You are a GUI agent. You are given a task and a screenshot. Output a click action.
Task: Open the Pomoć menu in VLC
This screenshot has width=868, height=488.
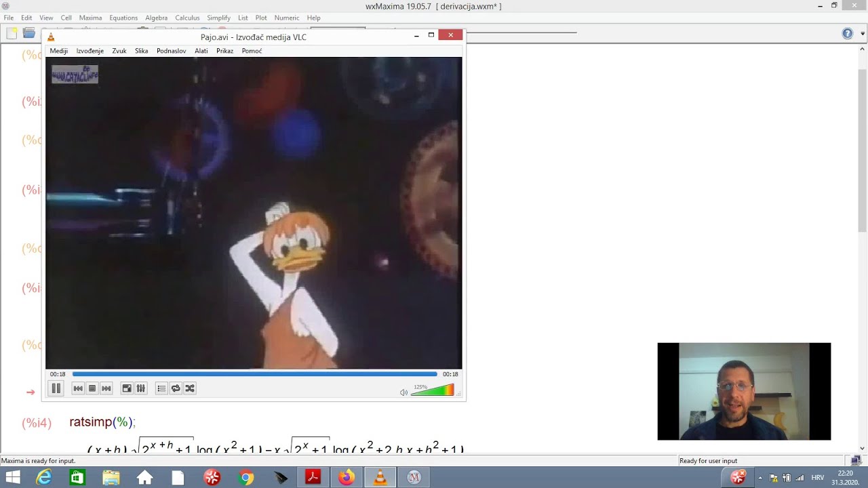[252, 51]
